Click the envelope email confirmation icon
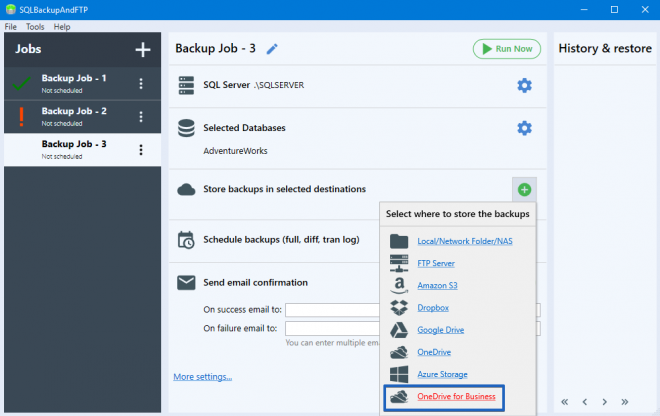 click(x=186, y=283)
